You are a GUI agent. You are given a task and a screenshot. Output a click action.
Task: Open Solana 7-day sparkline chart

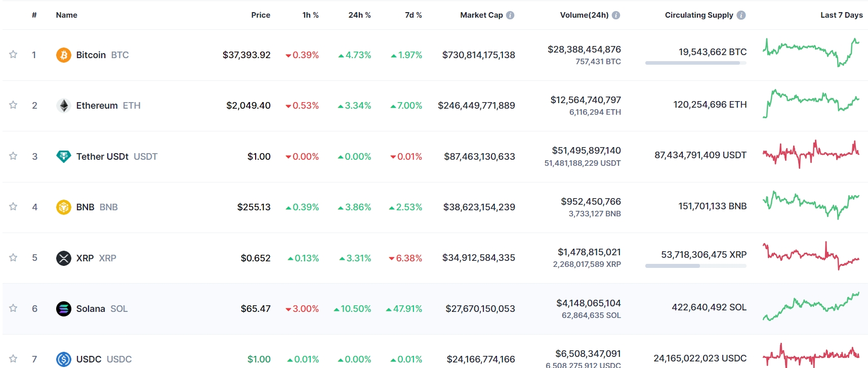pos(811,306)
